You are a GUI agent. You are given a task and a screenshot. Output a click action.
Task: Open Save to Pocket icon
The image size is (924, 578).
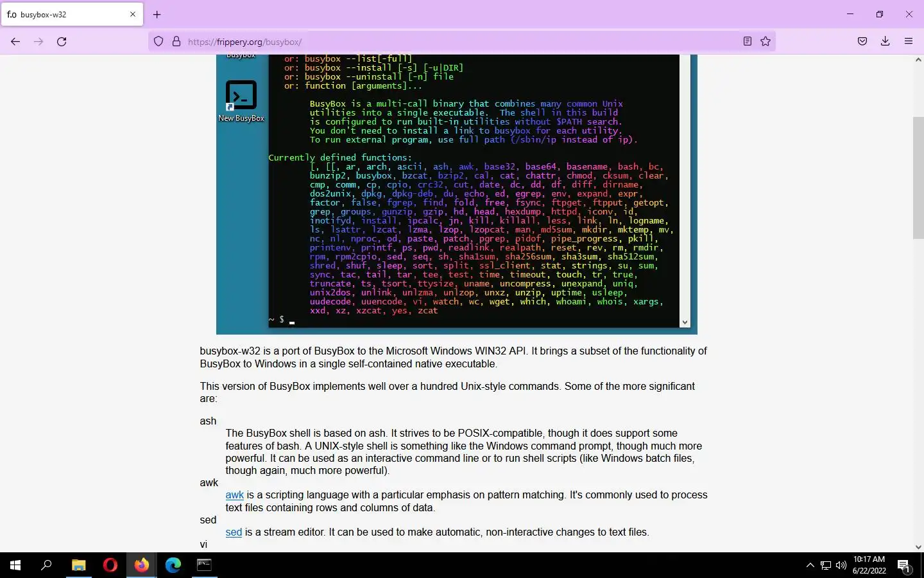[x=862, y=42]
